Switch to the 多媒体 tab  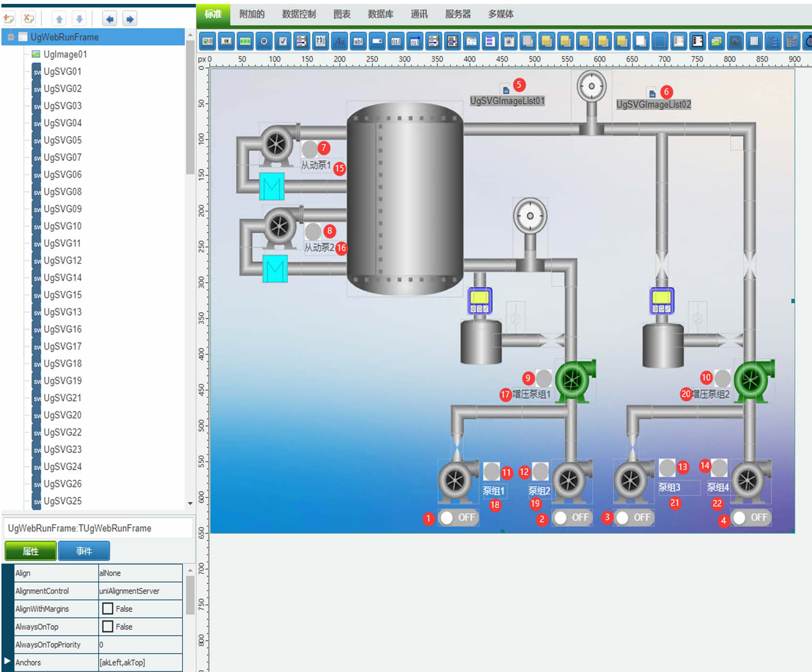coord(501,14)
